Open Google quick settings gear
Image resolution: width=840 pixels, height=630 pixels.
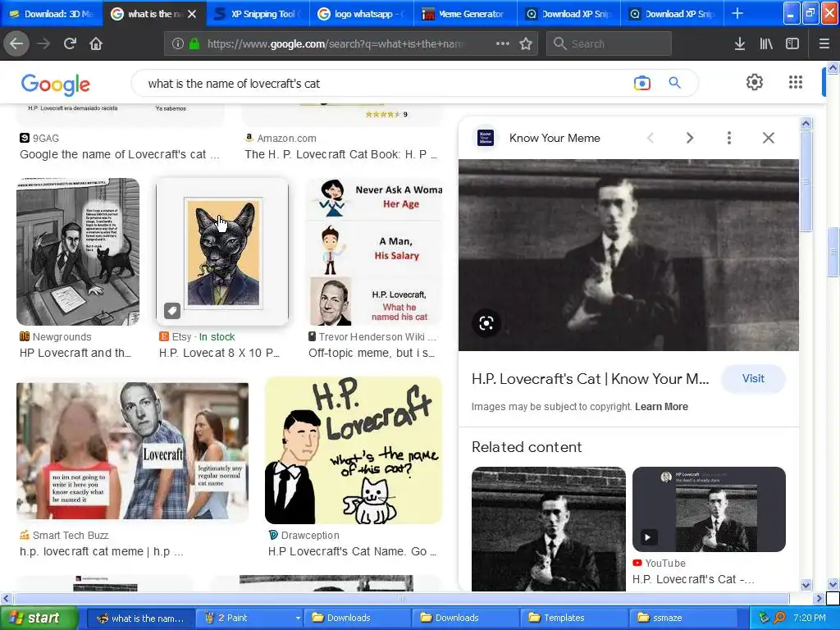[x=755, y=82]
